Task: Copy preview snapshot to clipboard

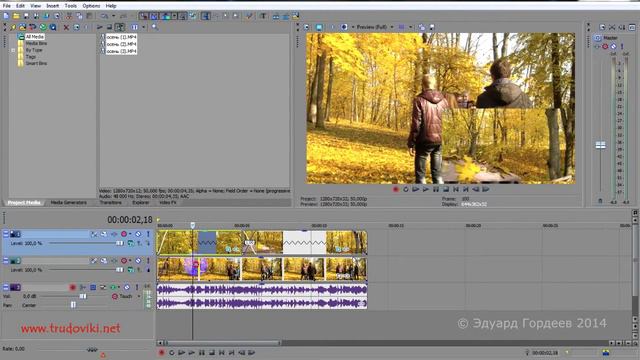Action: click(x=422, y=27)
